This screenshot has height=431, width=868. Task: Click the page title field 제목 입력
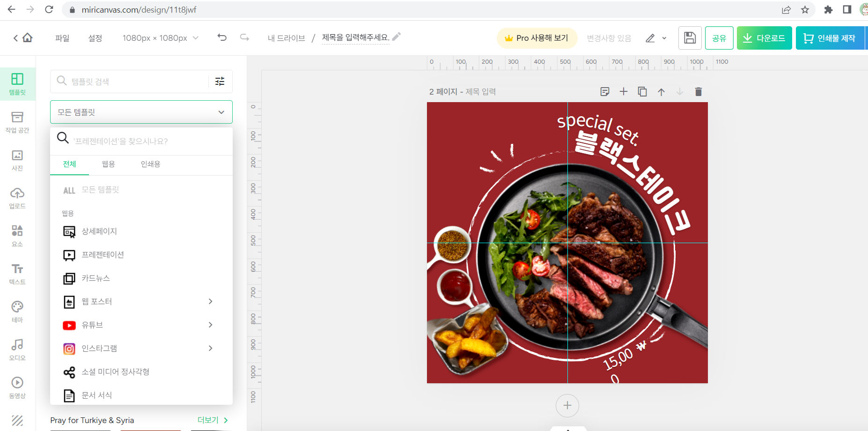pos(480,92)
